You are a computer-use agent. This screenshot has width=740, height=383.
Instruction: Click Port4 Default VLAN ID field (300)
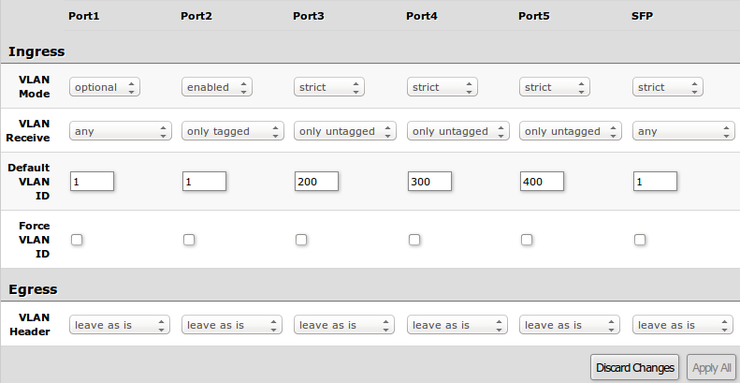click(x=430, y=181)
